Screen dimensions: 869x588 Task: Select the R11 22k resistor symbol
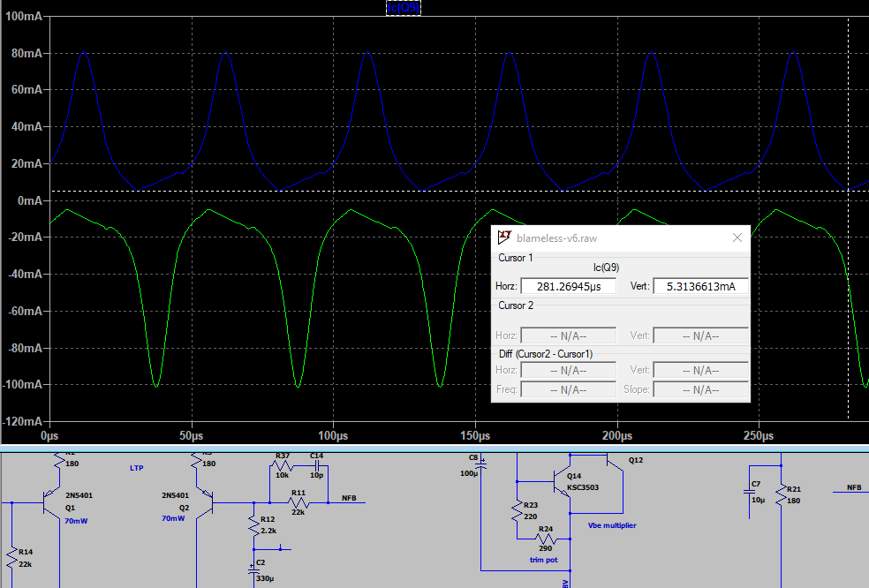pos(298,502)
